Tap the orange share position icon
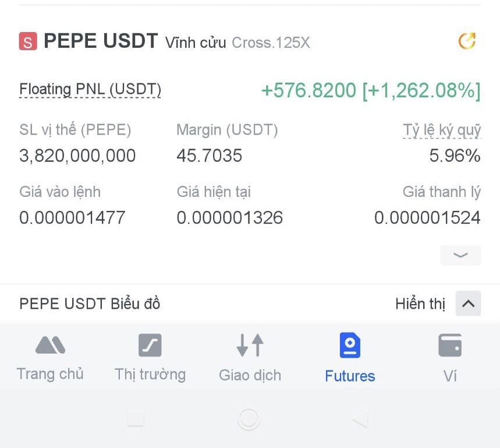The image size is (500, 448). coord(467,41)
